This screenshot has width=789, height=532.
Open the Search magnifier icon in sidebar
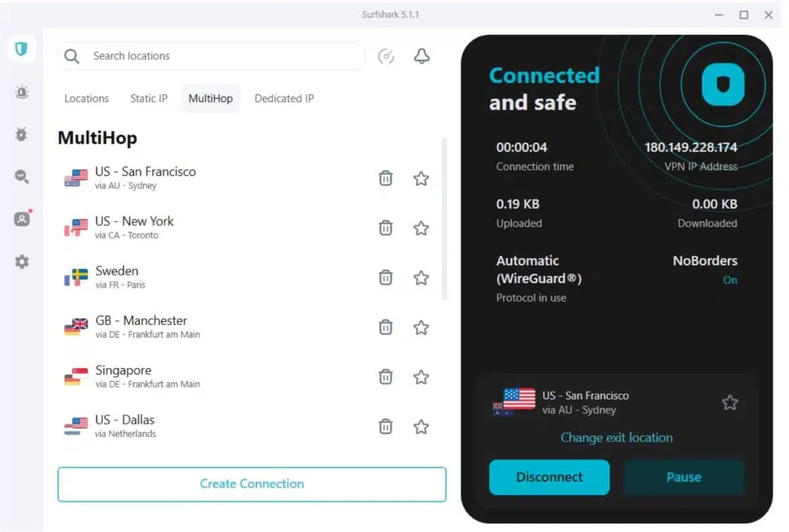22,176
